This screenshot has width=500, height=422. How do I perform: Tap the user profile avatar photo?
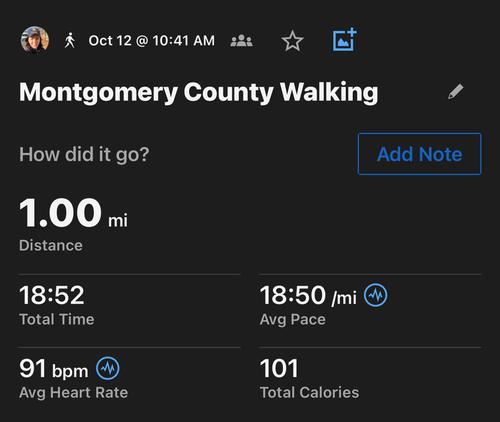click(x=35, y=40)
